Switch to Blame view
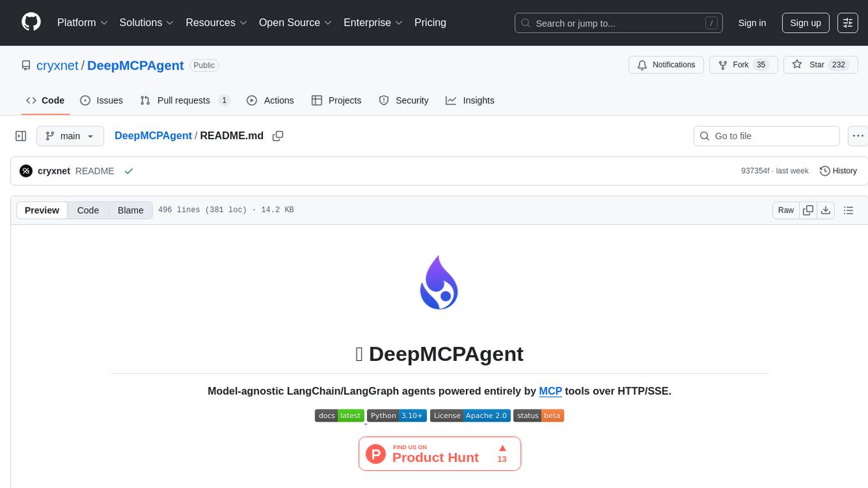Screen dimensions: 868x488 (130, 210)
